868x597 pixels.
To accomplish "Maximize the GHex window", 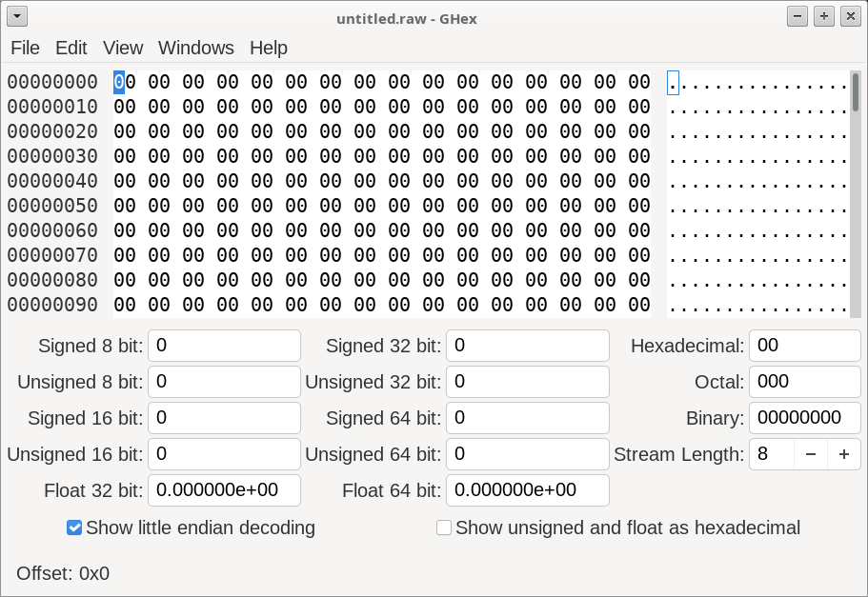I will (824, 16).
